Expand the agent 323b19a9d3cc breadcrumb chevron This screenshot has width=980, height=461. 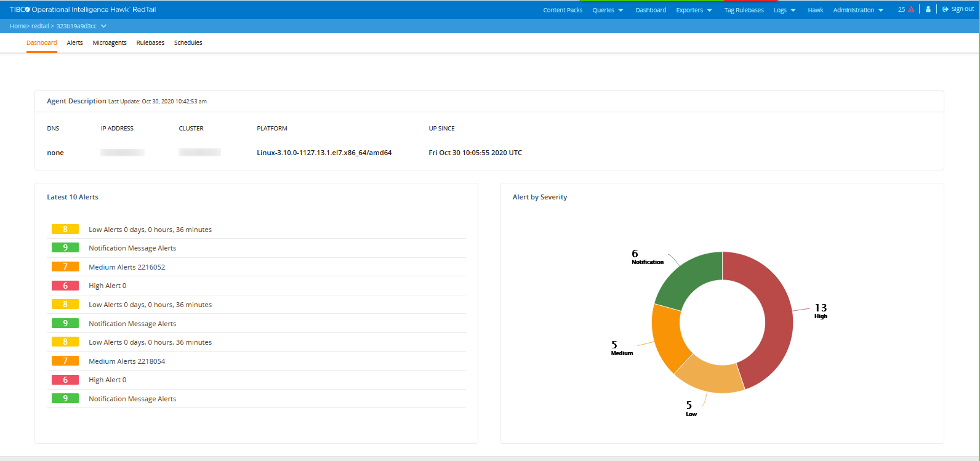(x=103, y=26)
